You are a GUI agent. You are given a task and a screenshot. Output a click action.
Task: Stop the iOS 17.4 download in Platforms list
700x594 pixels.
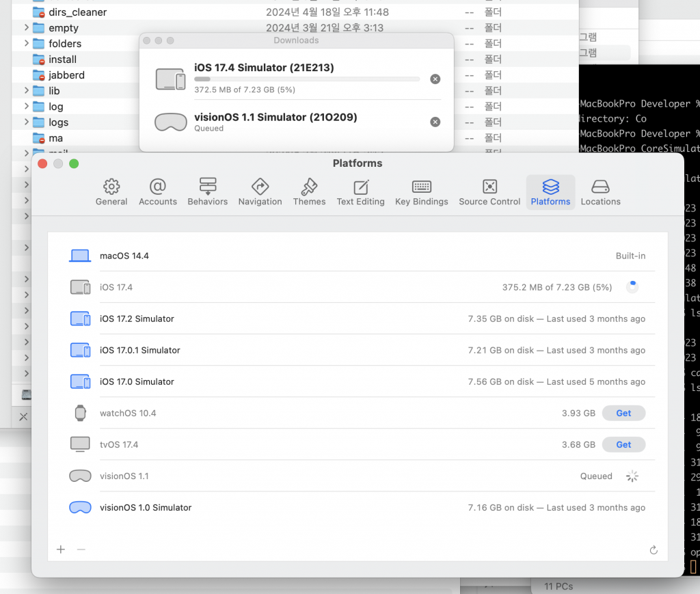point(632,287)
